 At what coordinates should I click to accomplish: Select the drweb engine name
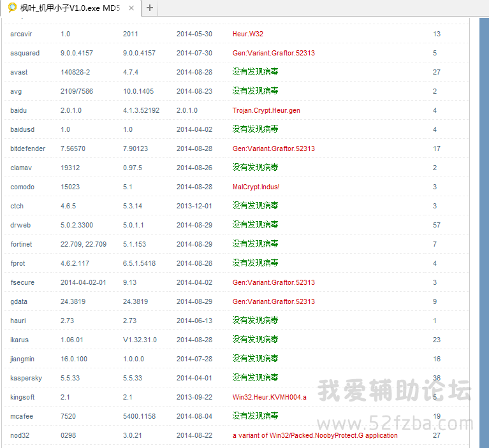coord(20,225)
